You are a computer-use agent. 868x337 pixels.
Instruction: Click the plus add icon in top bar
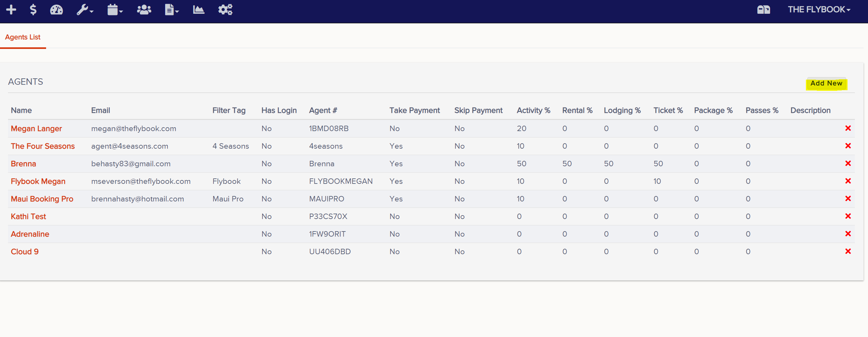[x=11, y=9]
